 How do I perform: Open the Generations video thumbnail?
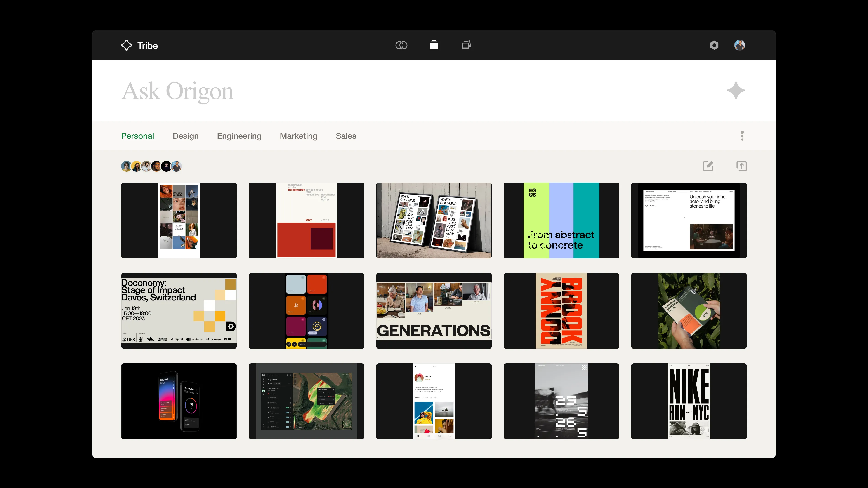tap(434, 310)
